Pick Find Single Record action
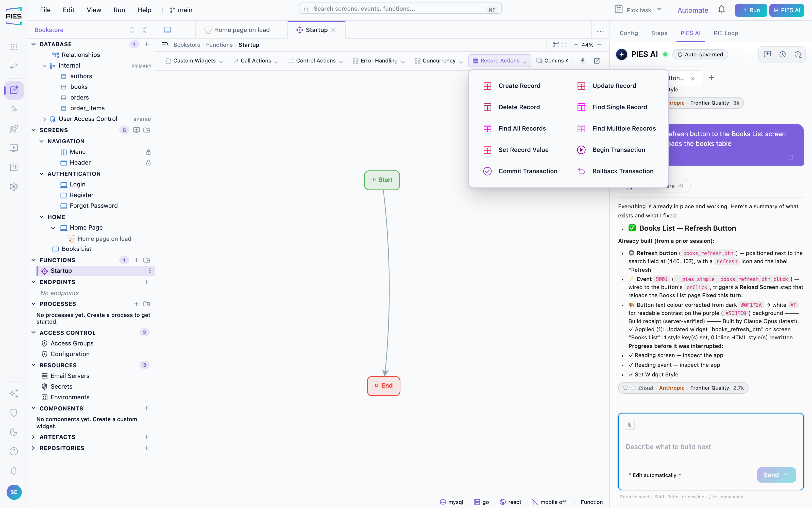This screenshot has height=508, width=812. [612, 107]
